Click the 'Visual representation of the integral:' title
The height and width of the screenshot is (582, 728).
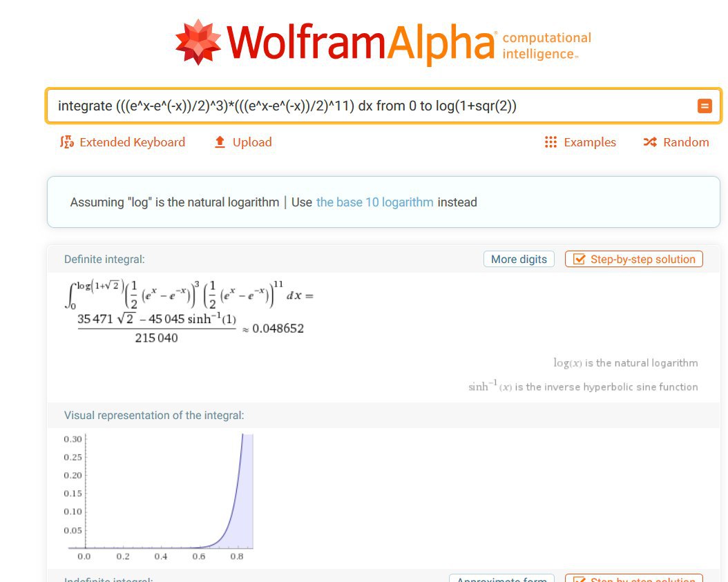tap(154, 416)
